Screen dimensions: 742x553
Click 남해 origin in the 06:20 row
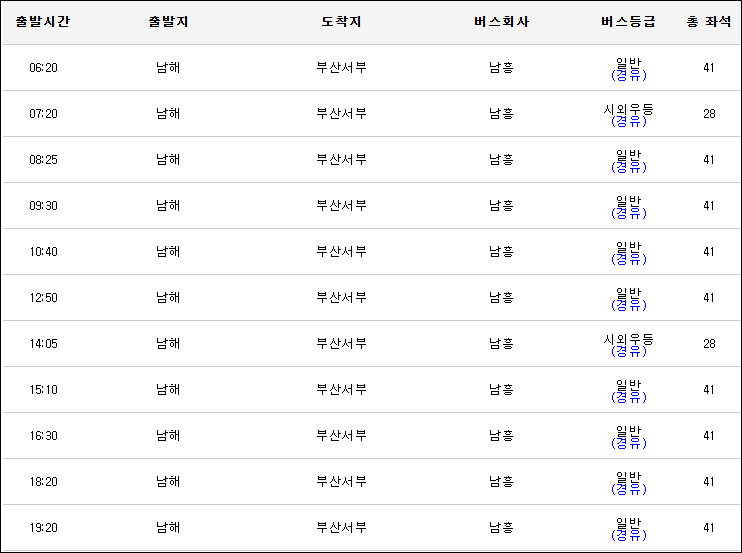[168, 68]
